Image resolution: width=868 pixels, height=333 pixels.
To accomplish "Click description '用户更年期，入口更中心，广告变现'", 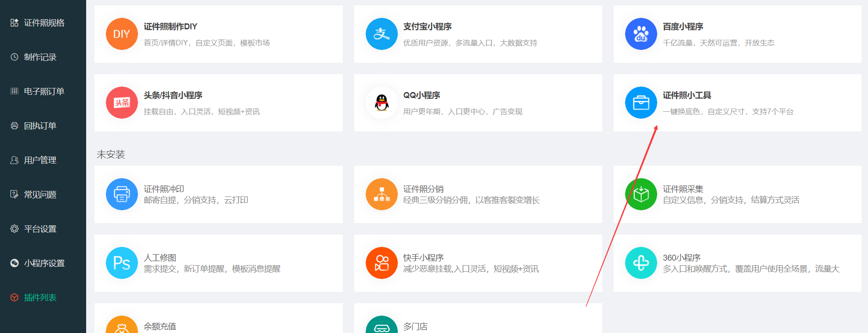I will tap(463, 111).
